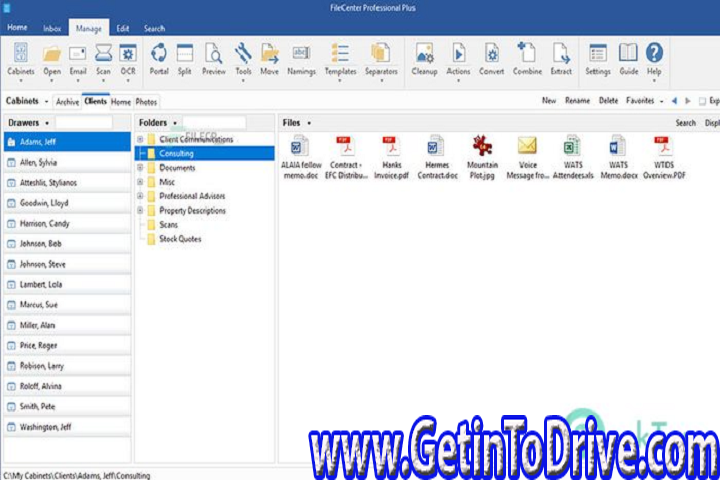Expand the Client Communications folder
The height and width of the screenshot is (480, 720).
point(141,139)
